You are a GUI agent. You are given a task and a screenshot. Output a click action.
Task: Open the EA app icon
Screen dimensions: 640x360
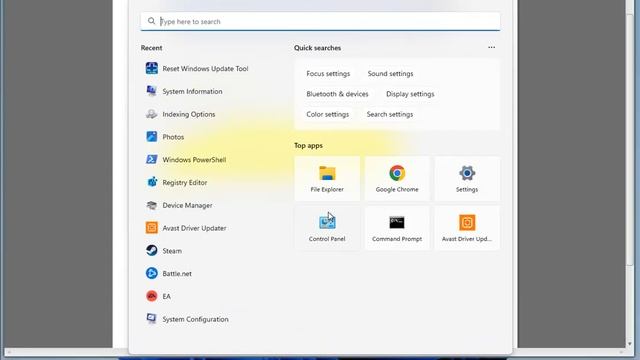pos(151,296)
